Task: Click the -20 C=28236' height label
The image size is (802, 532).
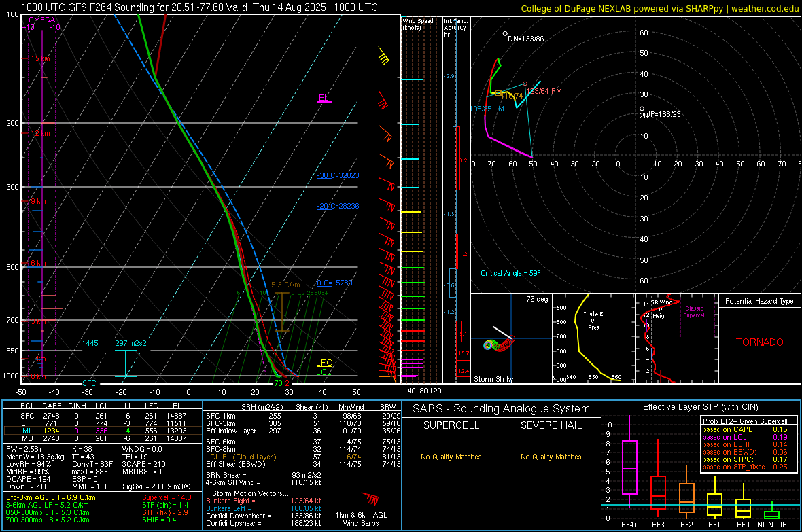Action: [x=338, y=206]
